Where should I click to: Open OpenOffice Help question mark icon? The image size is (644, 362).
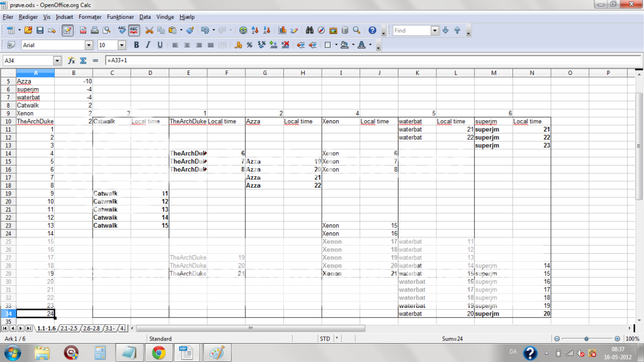372,30
